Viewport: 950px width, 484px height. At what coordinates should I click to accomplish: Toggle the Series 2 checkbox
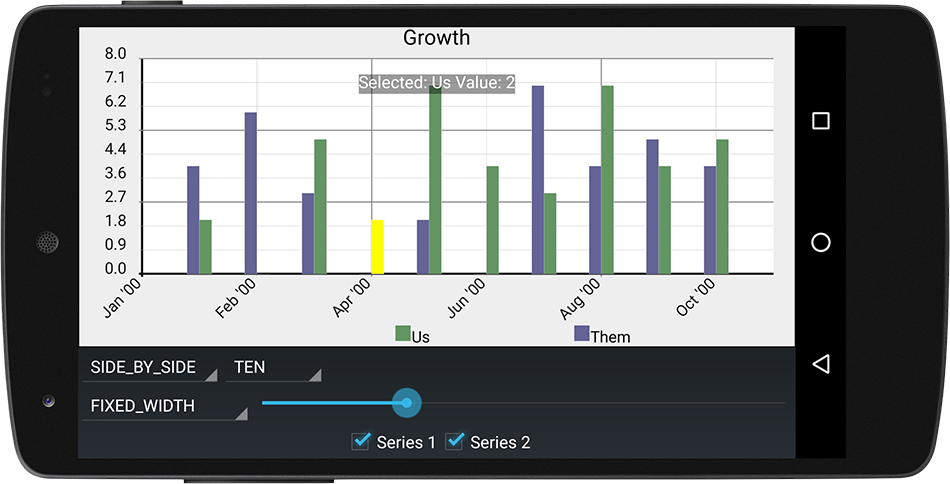[x=455, y=442]
